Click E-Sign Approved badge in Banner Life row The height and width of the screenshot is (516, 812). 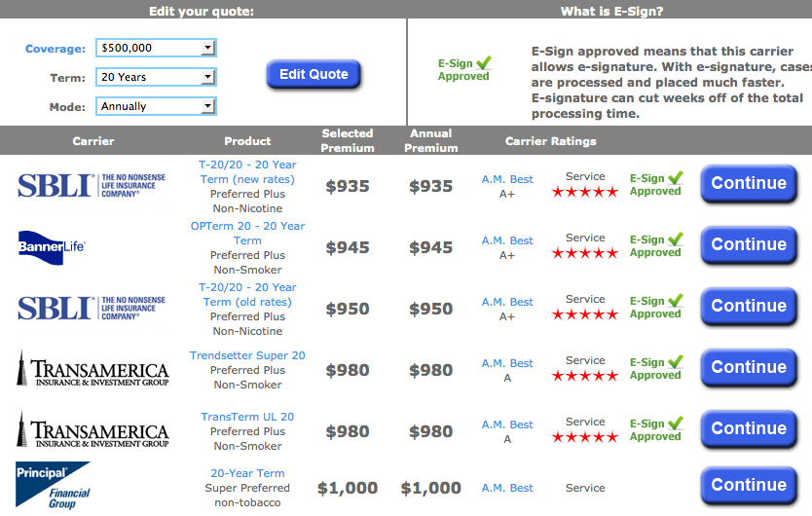point(656,245)
